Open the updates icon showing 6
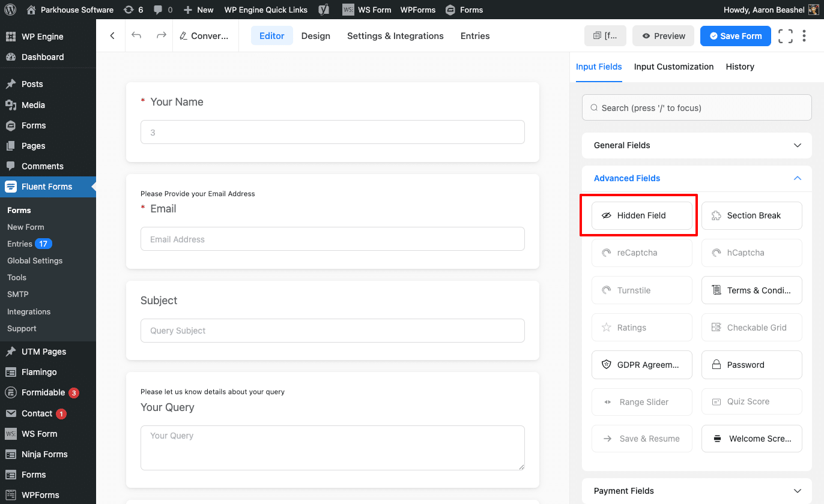This screenshot has height=504, width=824. (132, 10)
